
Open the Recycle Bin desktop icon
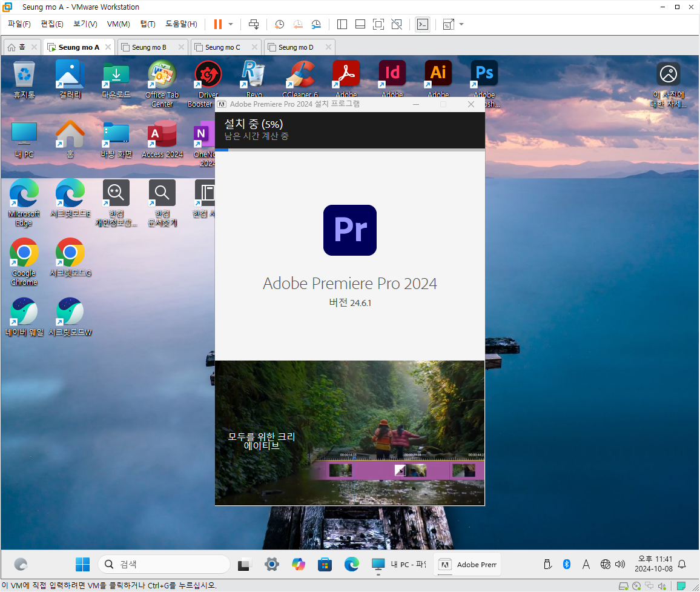24,79
